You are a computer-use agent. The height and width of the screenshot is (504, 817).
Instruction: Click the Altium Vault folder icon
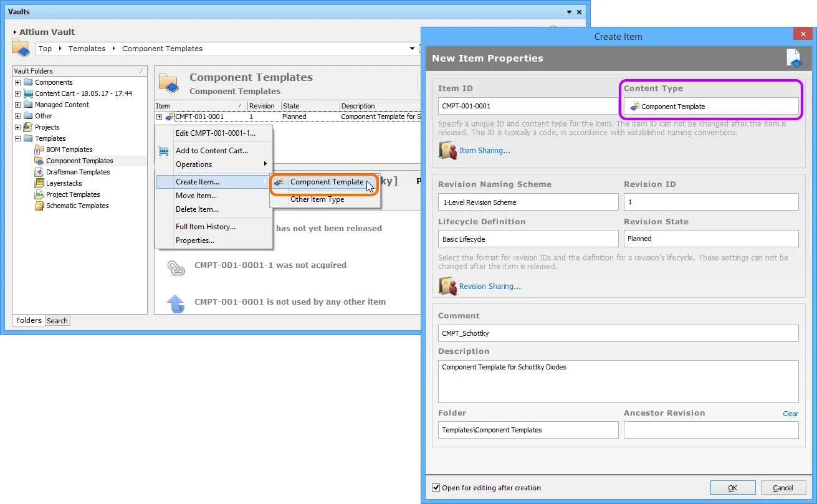(x=21, y=48)
